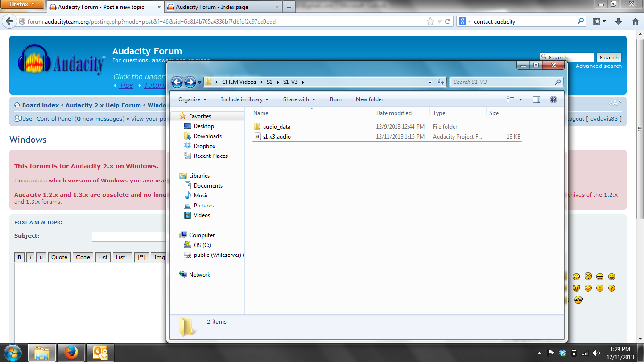
Task: Switch to the Post a new topic tab
Action: click(x=105, y=7)
